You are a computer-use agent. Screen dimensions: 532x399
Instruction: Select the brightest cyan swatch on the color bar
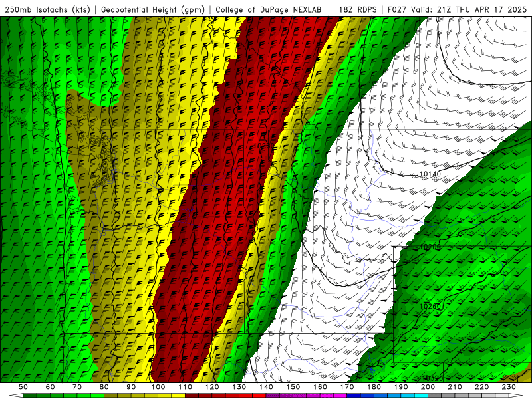tap(421, 395)
